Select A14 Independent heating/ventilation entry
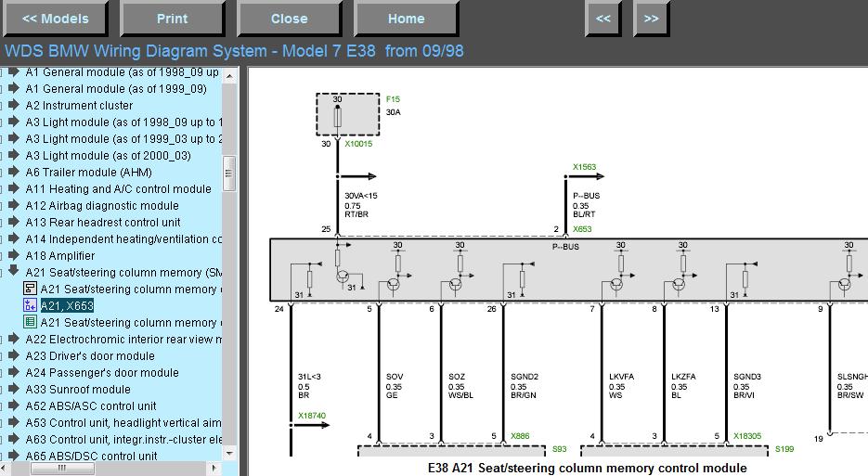Image resolution: width=868 pixels, height=476 pixels. click(x=123, y=239)
